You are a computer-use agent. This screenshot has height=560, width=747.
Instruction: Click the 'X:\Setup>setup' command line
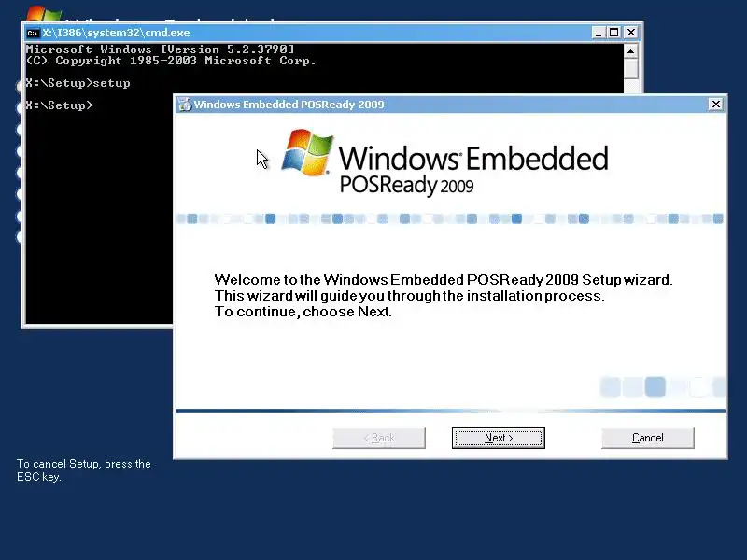click(x=78, y=83)
